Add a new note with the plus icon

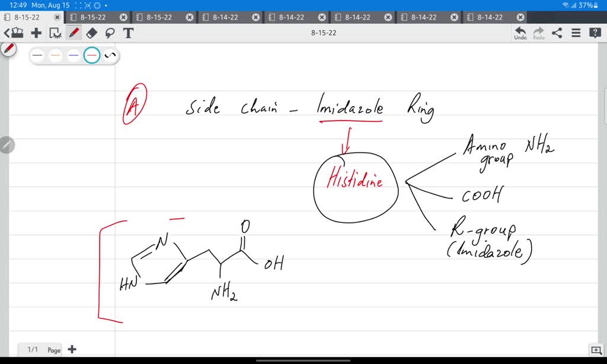[36, 32]
